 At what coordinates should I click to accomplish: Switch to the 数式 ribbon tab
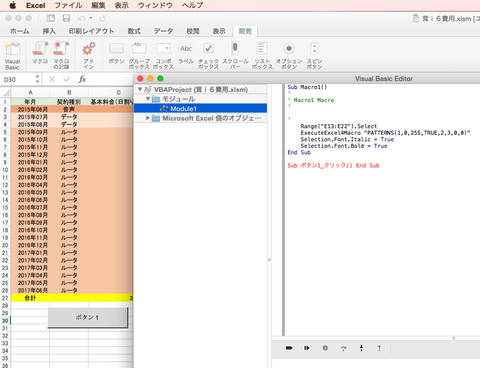134,31
